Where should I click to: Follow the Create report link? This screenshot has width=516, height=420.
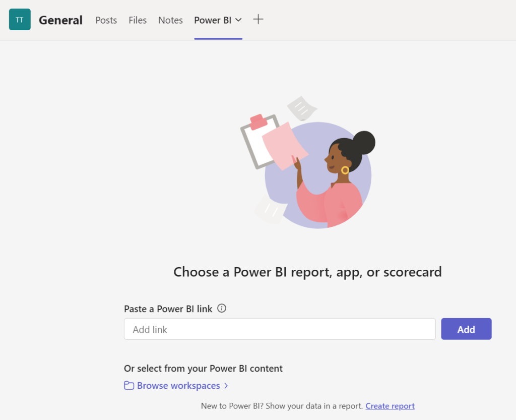point(390,406)
